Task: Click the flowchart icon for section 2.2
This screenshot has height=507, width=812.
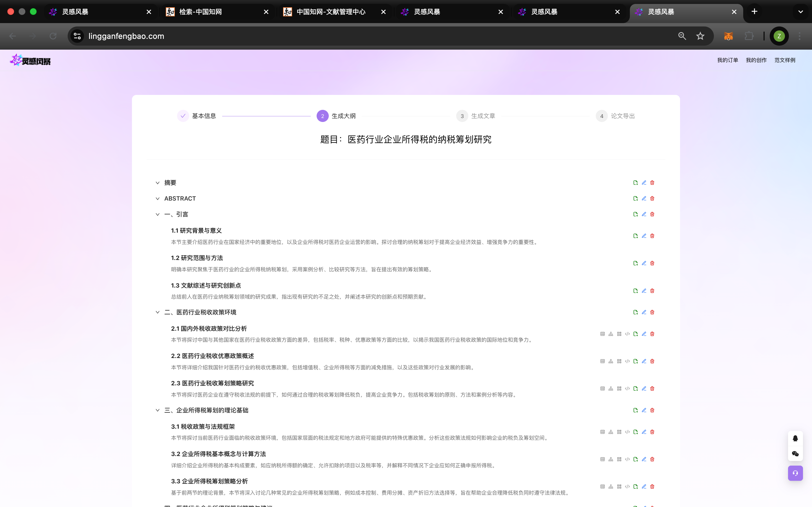Action: (611, 361)
